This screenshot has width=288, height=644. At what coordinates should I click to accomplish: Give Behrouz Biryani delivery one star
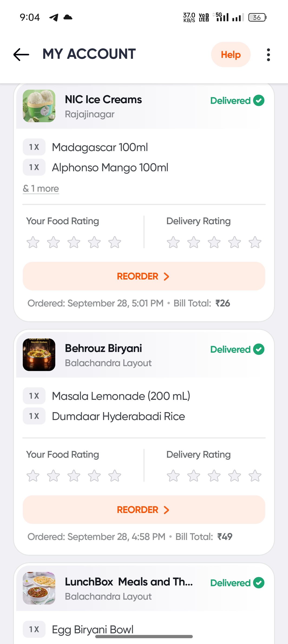point(173,476)
